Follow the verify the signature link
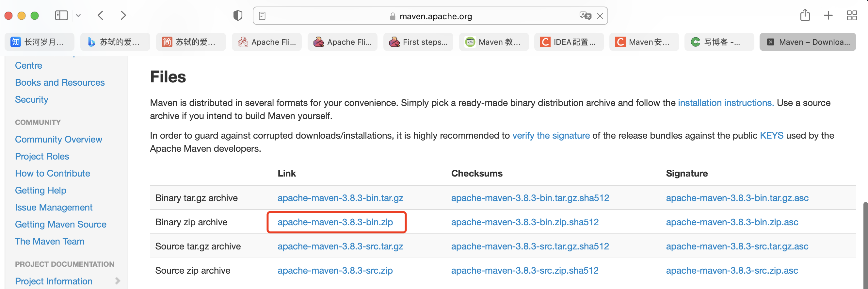Viewport: 868px width, 289px height. click(551, 136)
